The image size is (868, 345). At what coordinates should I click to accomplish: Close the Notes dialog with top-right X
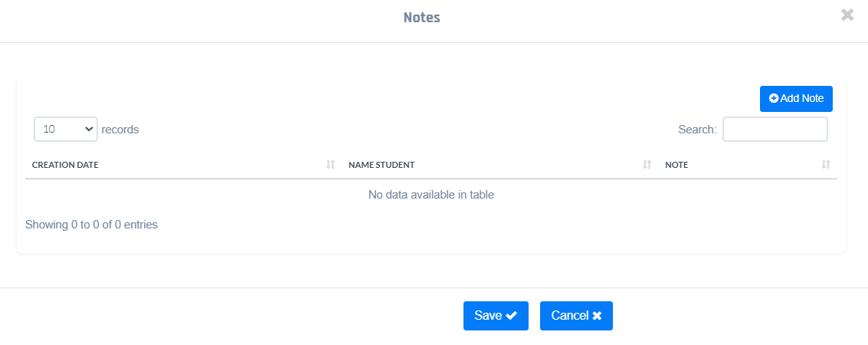pyautogui.click(x=847, y=15)
